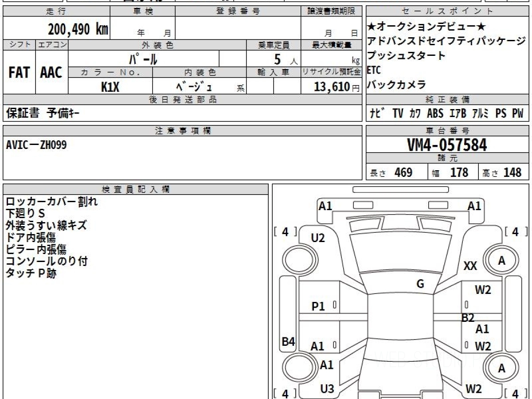The height and width of the screenshot is (399, 532).
Task: Click the 純正装備 section header
Action: tap(448, 100)
